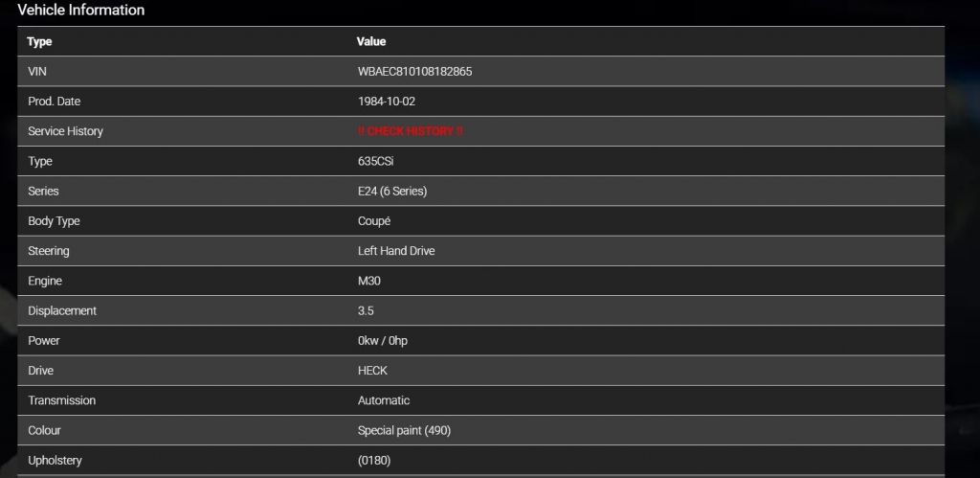Click the Special paint (490) value

pyautogui.click(x=404, y=430)
